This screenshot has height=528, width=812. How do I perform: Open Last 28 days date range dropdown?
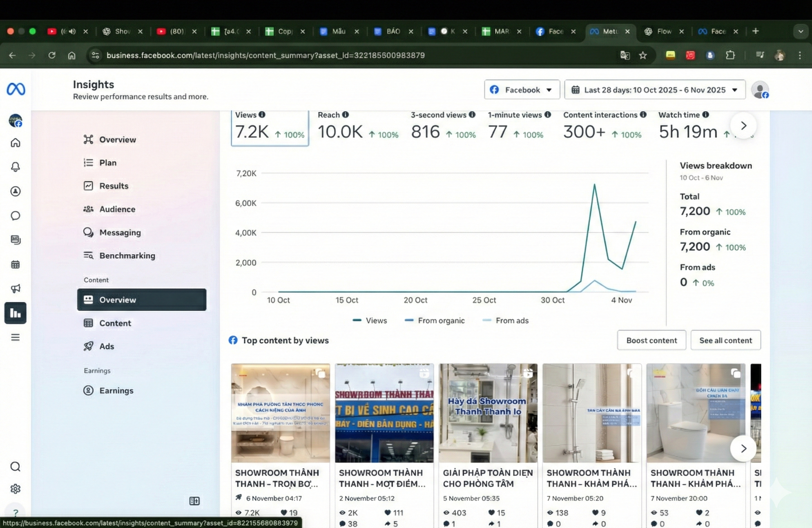655,90
